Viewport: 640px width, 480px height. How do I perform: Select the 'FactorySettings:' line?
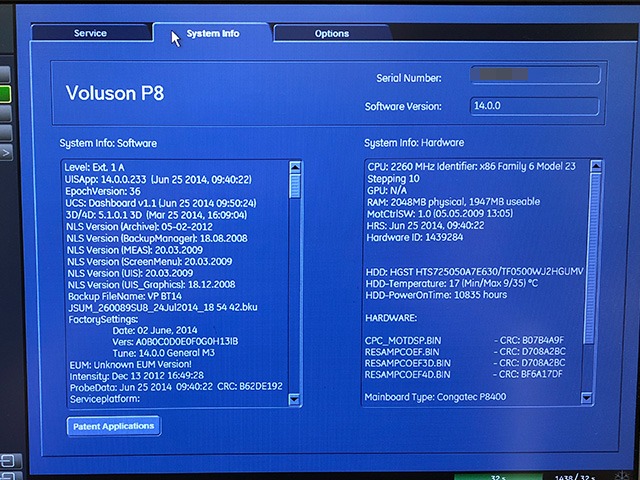coord(103,319)
